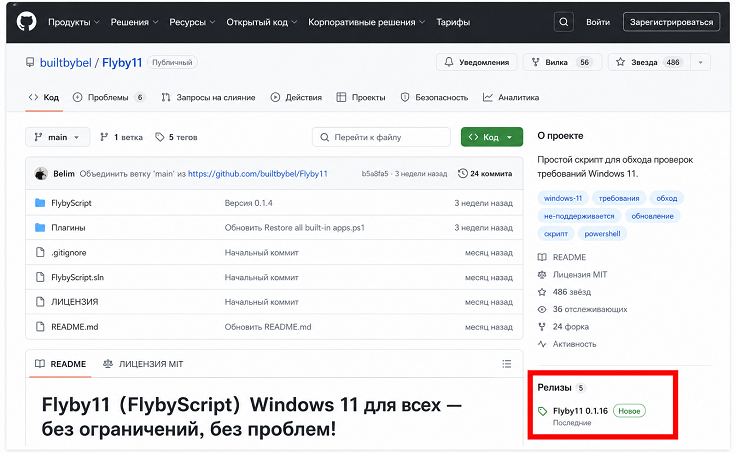Click the search magnifier icon in header

coord(563,22)
